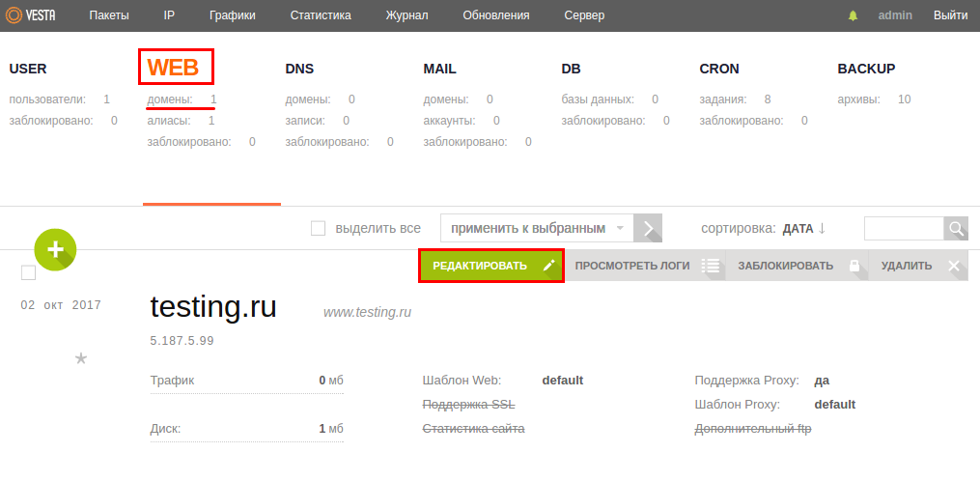
Task: Click аккаунты: under MAIL
Action: pos(449,121)
